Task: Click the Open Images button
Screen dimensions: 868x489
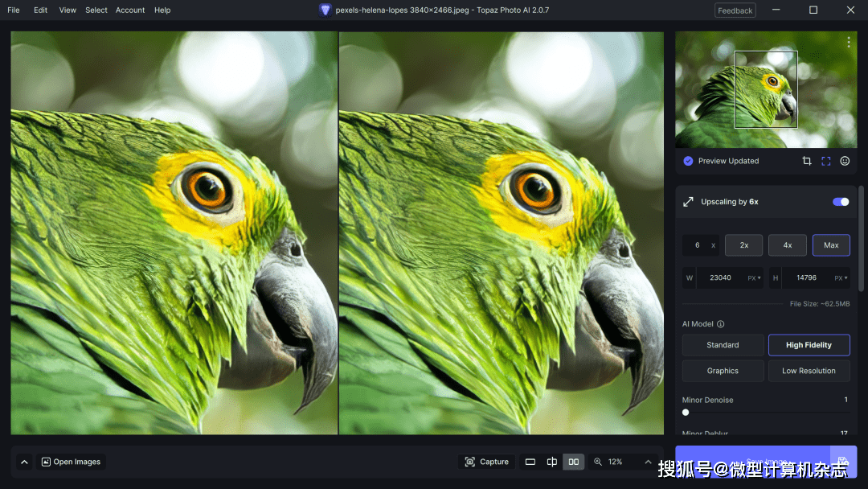Action: click(71, 462)
